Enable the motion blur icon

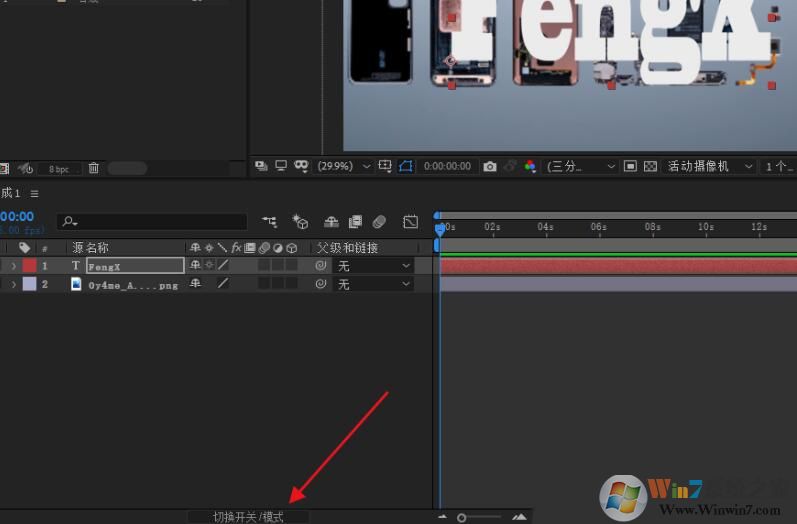click(x=379, y=222)
